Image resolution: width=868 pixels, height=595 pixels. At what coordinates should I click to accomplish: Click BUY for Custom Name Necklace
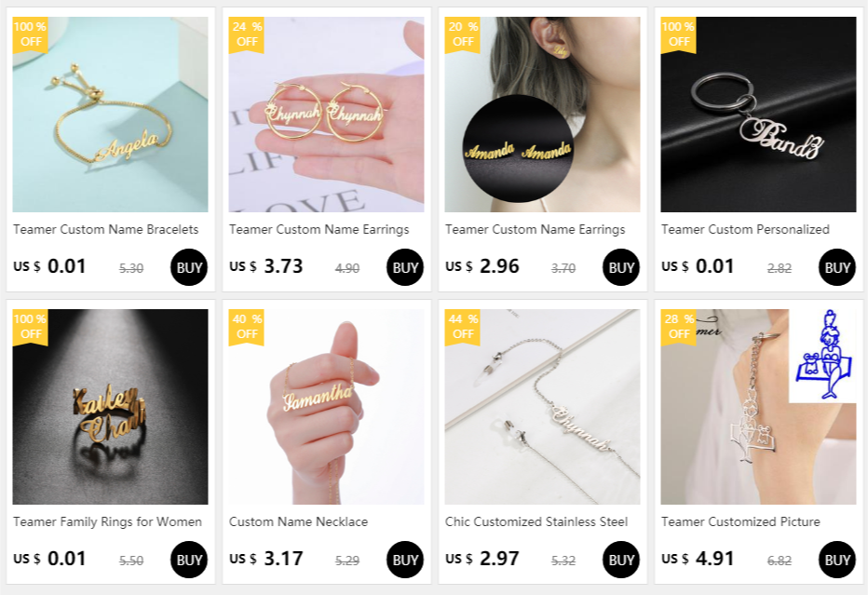404,560
